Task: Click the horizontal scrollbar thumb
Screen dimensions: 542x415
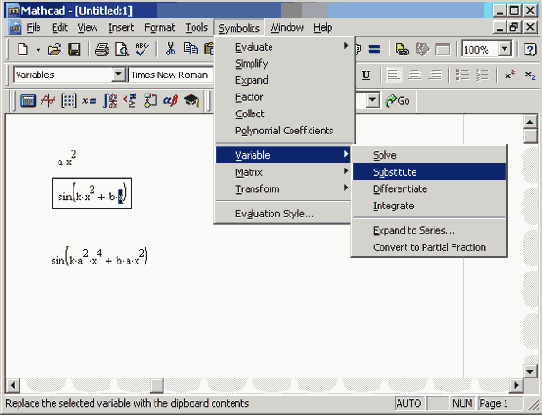Action: [x=157, y=385]
